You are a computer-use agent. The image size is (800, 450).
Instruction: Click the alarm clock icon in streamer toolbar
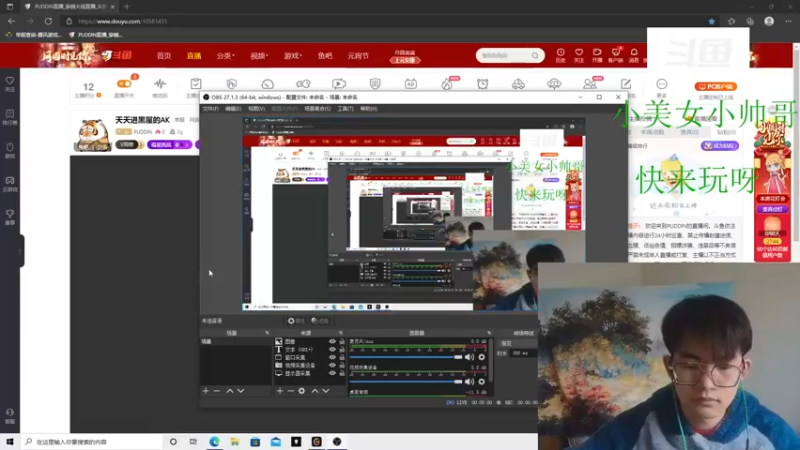483,84
